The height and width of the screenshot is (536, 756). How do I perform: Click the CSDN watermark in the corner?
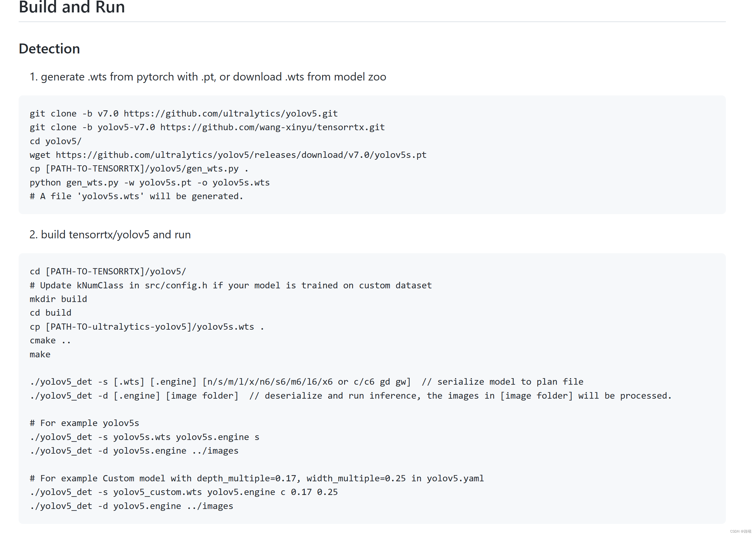[x=740, y=531]
